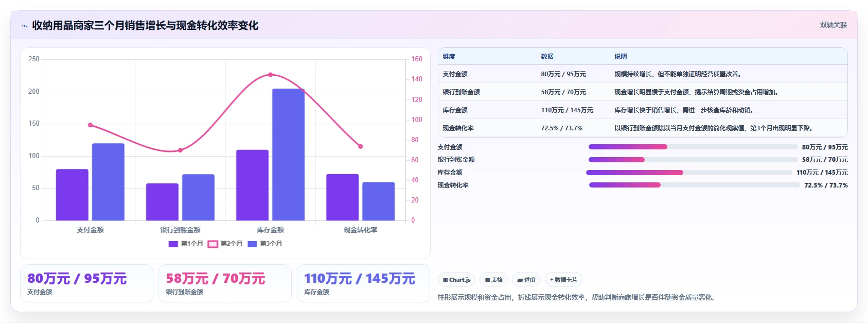Open the 110万元 / 145万元 summary card
The height and width of the screenshot is (323, 868).
pyautogui.click(x=363, y=283)
